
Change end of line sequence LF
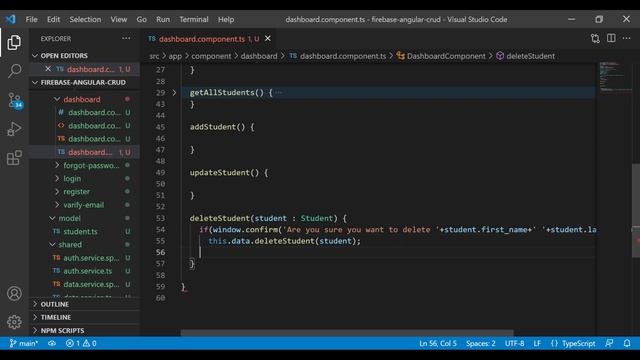coord(537,343)
